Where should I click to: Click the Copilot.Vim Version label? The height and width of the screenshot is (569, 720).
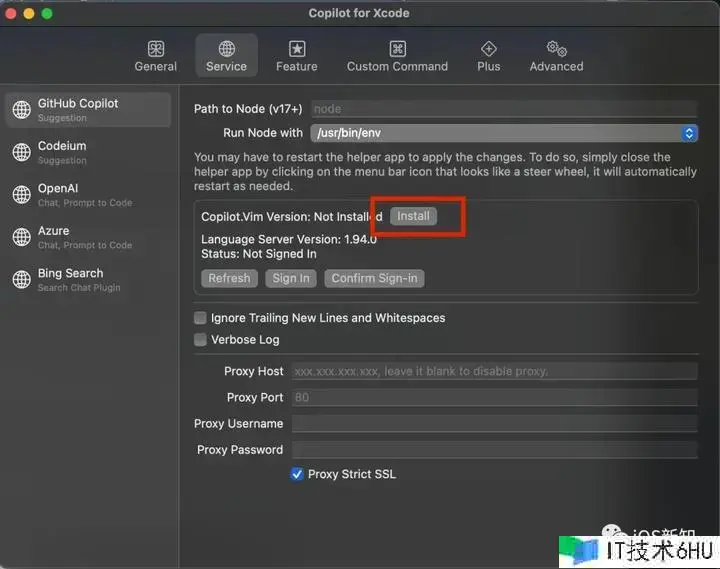[292, 217]
